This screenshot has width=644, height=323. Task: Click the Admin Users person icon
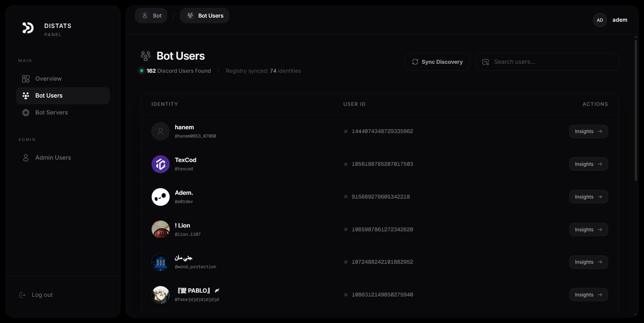pyautogui.click(x=26, y=158)
